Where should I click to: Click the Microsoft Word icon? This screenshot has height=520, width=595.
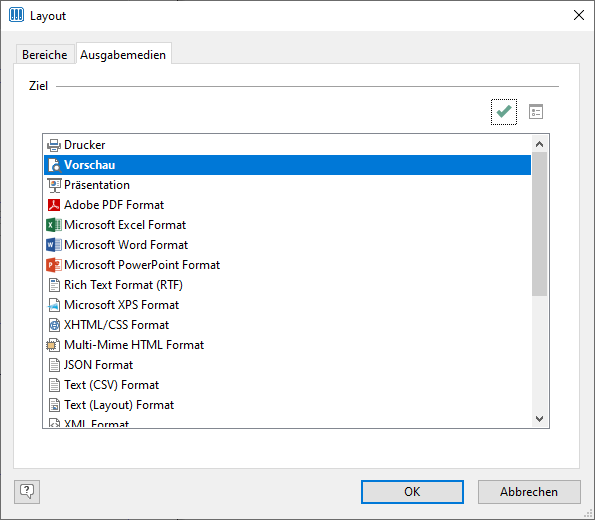(x=54, y=245)
